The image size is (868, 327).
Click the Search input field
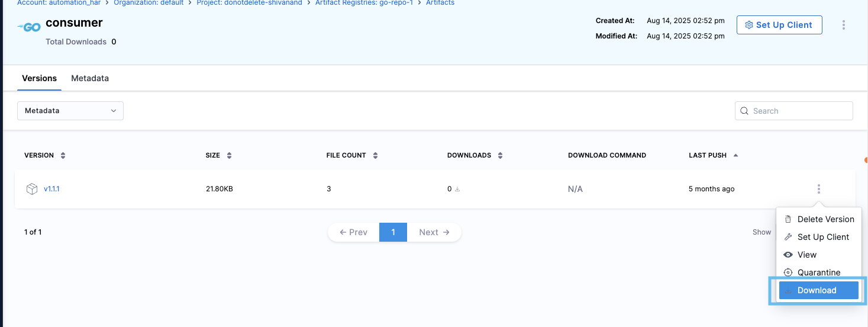[799, 111]
